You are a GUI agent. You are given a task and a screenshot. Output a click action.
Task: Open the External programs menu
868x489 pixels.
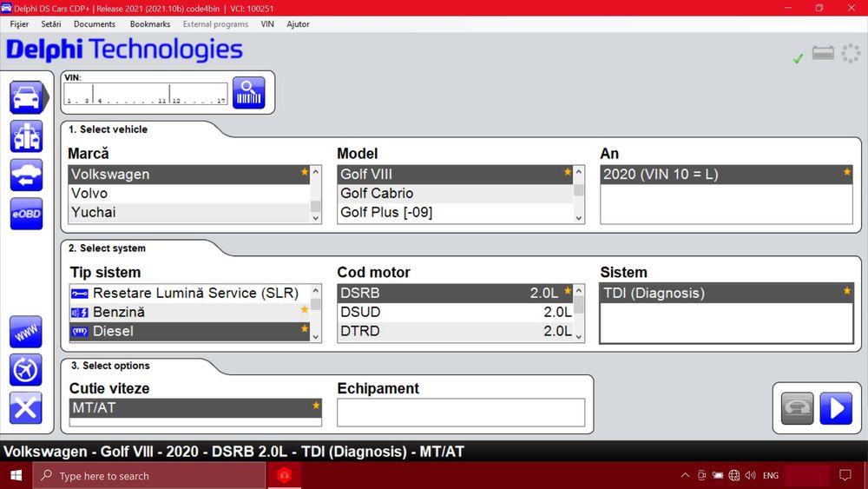215,24
